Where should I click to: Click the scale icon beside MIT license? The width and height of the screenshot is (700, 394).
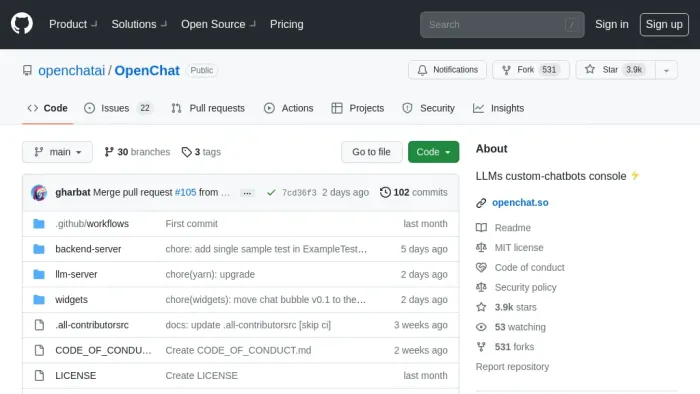(x=481, y=248)
